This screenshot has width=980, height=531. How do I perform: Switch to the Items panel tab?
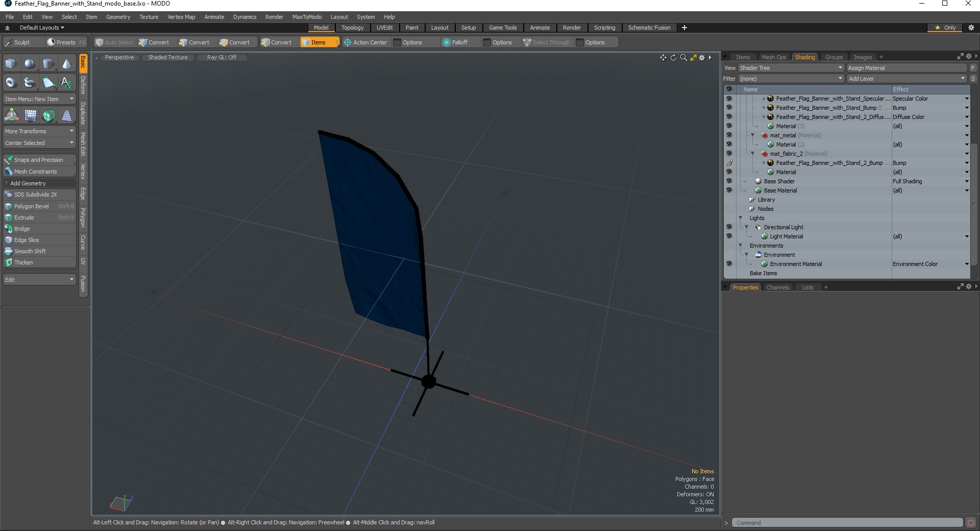click(x=743, y=57)
